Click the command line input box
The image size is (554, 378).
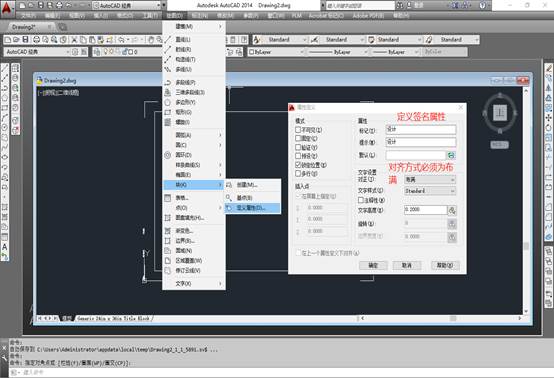281,372
